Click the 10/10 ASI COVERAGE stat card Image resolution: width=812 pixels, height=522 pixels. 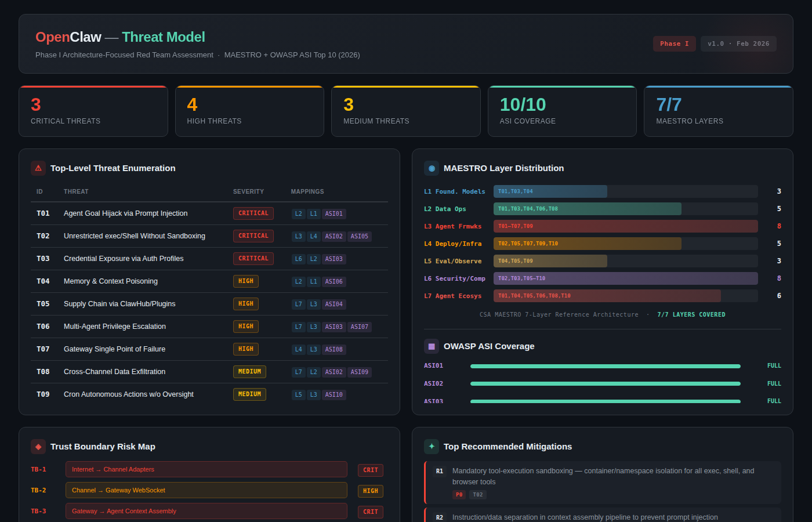[562, 111]
